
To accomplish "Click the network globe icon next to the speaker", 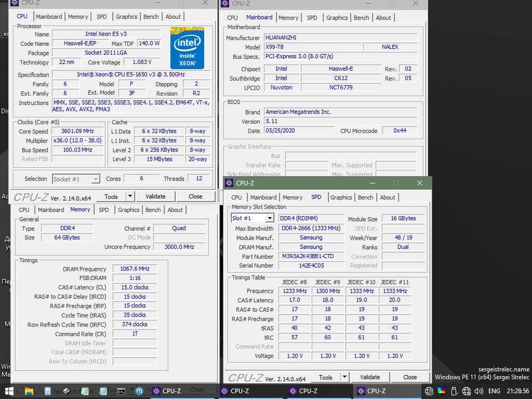I will coord(466,391).
